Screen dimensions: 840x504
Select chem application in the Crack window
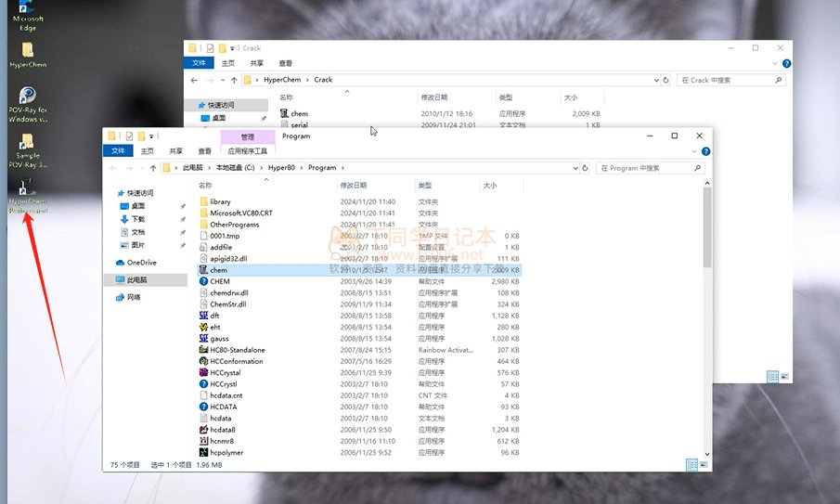pyautogui.click(x=299, y=113)
